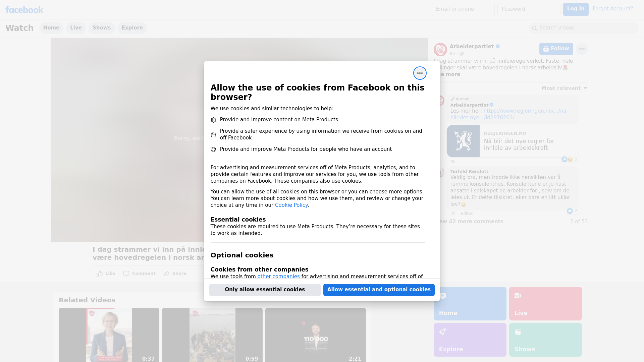
Task: Expand View 42 more comments
Action: point(471,222)
